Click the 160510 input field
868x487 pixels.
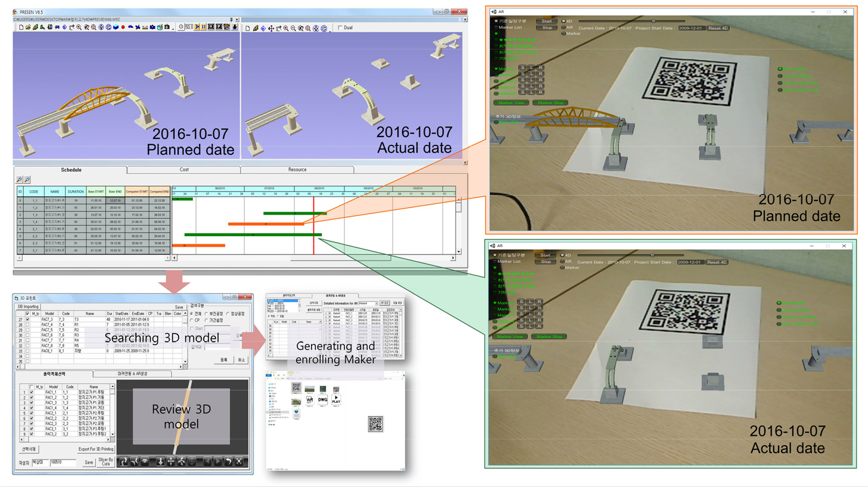coord(63,462)
